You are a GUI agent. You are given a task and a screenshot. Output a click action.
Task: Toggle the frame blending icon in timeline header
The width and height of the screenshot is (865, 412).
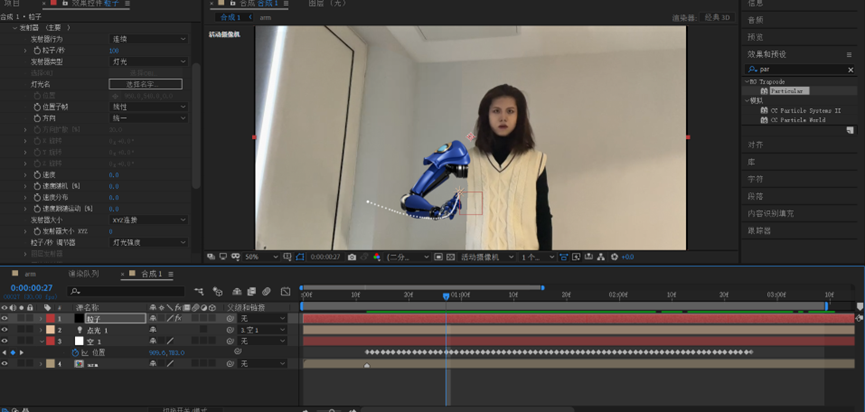[x=252, y=291]
